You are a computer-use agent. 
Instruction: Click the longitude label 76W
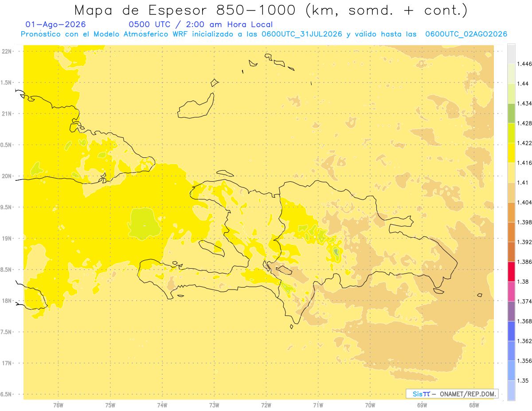pyautogui.click(x=58, y=405)
